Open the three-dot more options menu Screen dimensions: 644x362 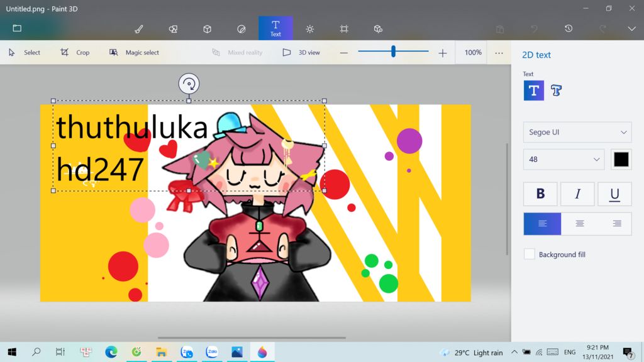coord(499,53)
